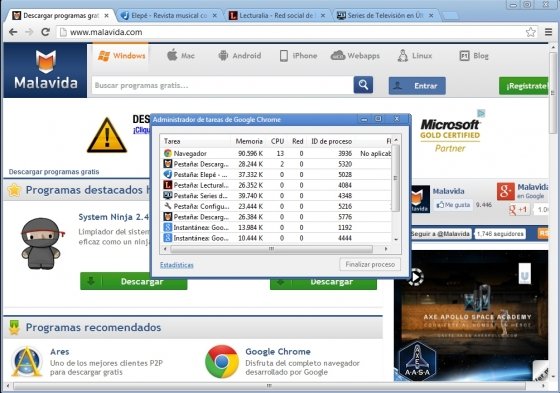Open the Estadísticas link in task manager
This screenshot has height=393, width=560.
[176, 265]
